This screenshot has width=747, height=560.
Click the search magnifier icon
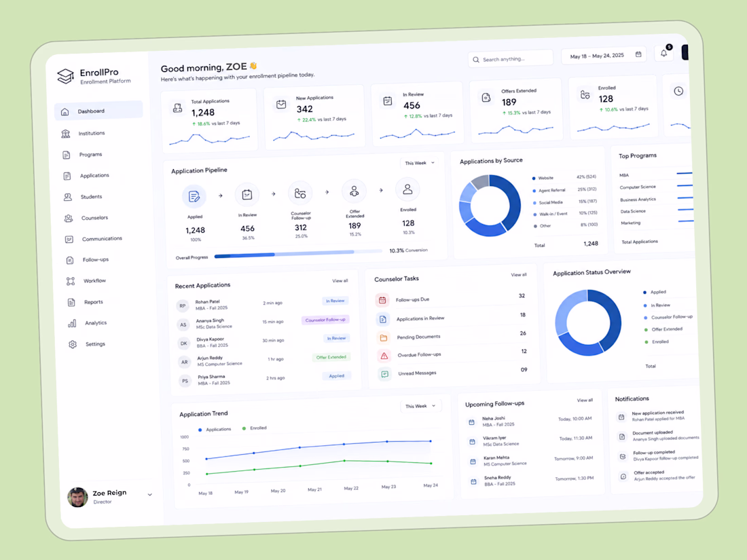click(x=475, y=60)
